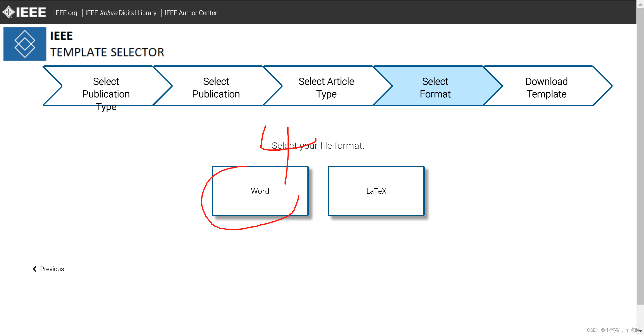Click the scrollbar down arrow
The height and width of the screenshot is (335, 644).
click(640, 330)
